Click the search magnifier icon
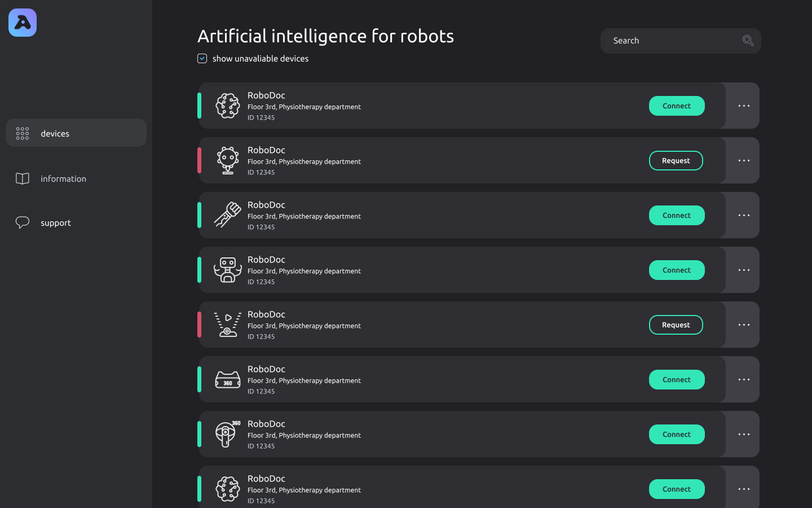 [x=747, y=40]
